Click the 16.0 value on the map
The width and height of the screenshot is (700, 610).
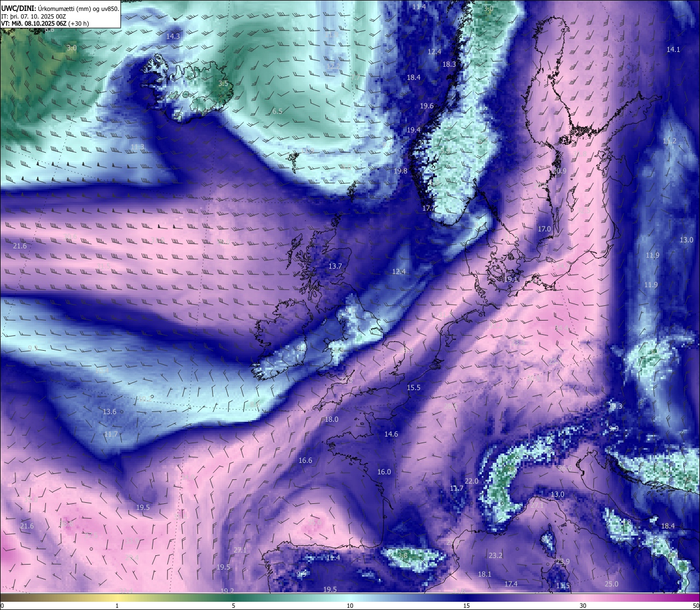click(384, 472)
